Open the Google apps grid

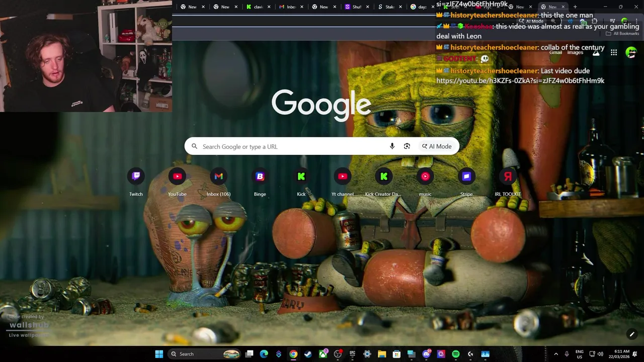coord(614,52)
